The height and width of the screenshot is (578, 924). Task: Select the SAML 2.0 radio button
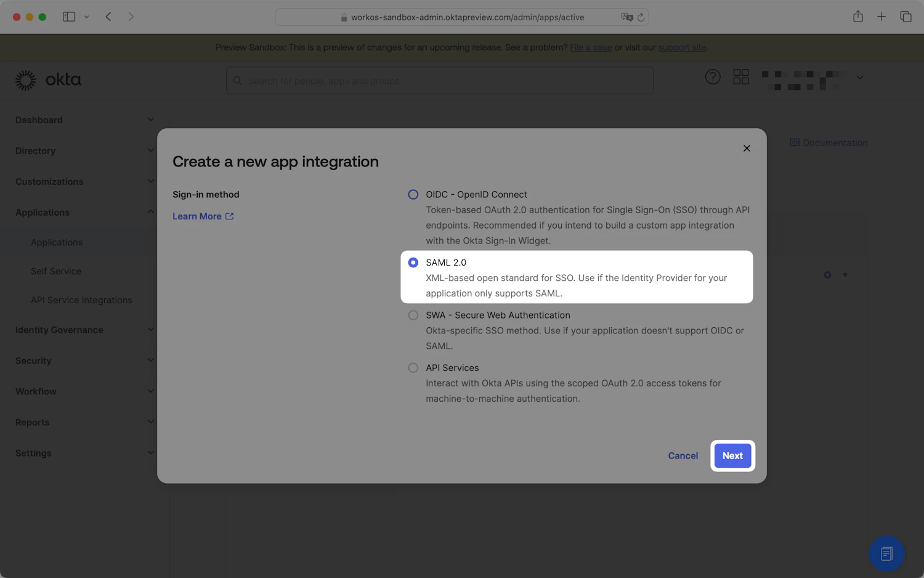pos(413,263)
